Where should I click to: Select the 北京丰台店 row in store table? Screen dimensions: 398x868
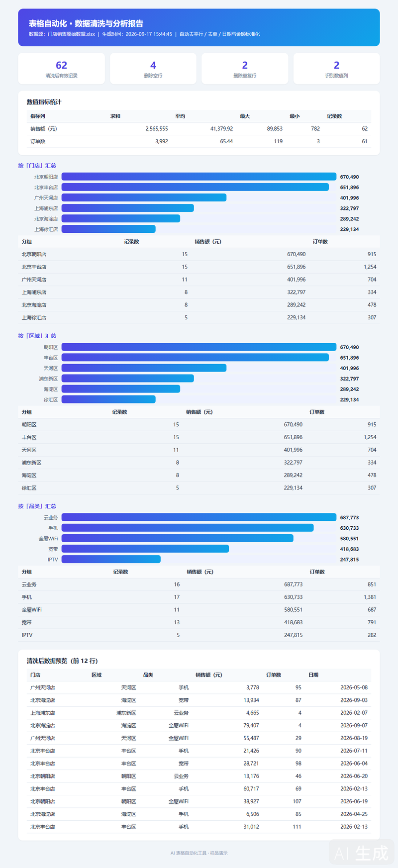click(199, 267)
